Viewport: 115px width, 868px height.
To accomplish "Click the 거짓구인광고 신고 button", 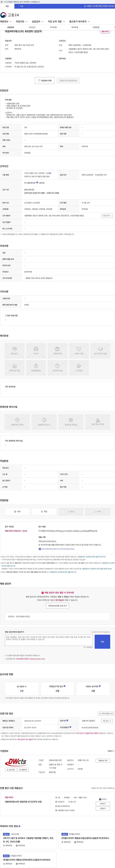I will (106, 714).
